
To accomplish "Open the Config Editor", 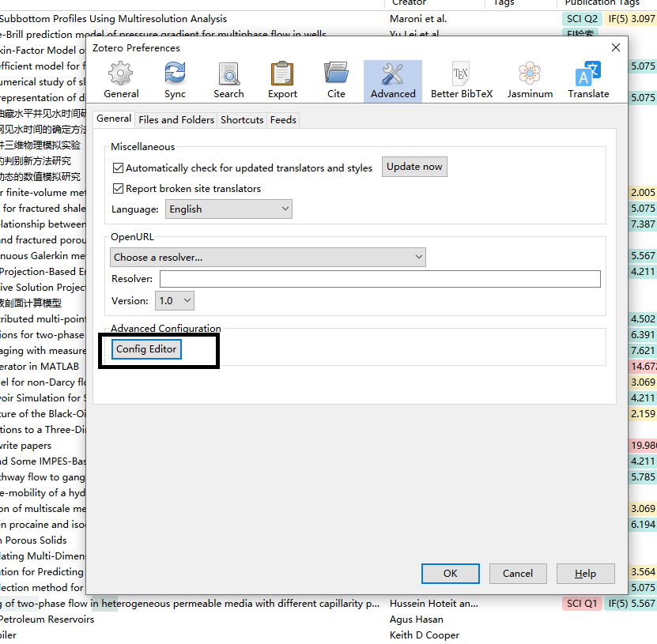I will pyautogui.click(x=146, y=348).
